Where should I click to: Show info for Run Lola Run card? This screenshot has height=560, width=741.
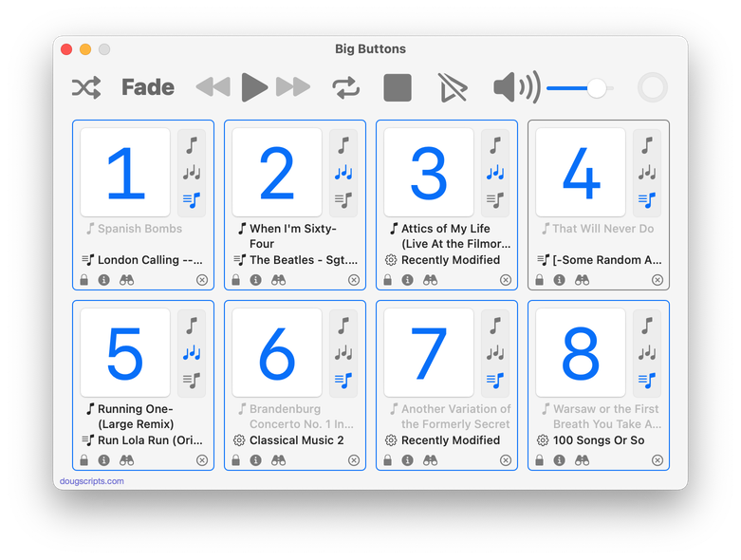[104, 459]
